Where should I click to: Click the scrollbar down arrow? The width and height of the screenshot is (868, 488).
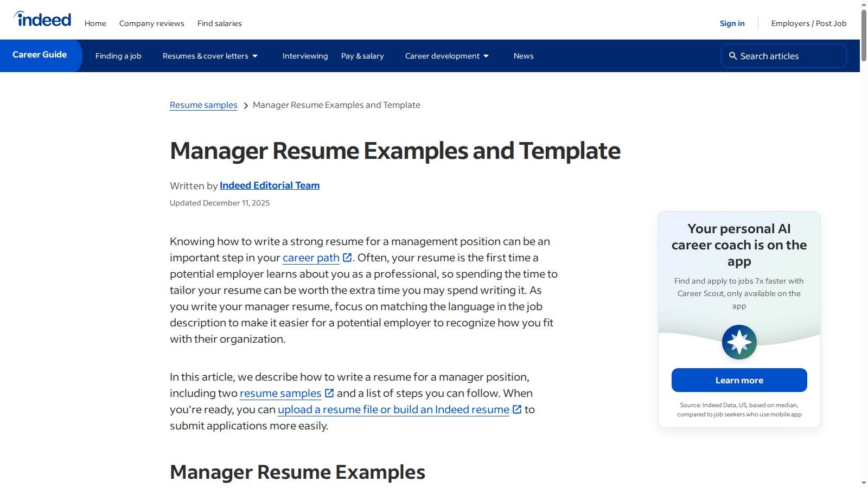864,483
